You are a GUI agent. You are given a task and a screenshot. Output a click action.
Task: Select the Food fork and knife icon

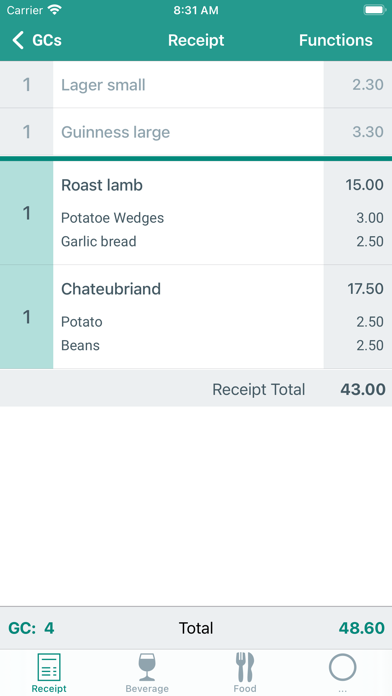pyautogui.click(x=245, y=667)
